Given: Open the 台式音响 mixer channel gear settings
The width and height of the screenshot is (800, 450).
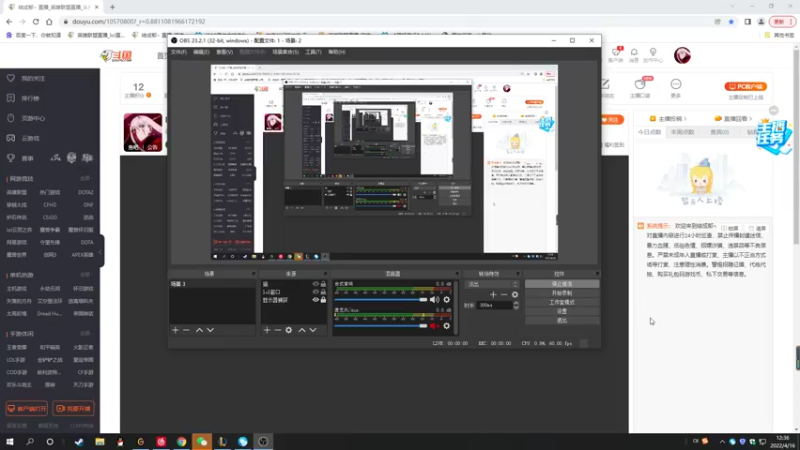Looking at the screenshot, I should (446, 299).
